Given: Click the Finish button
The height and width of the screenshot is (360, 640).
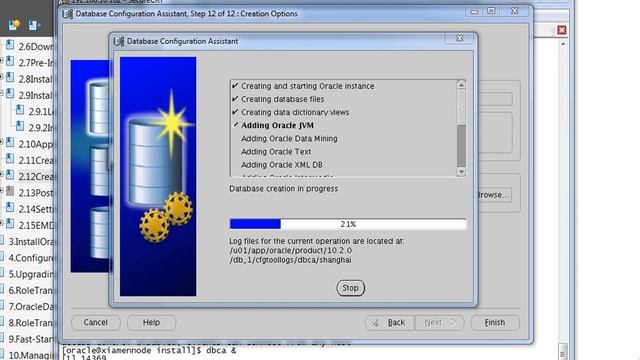Looking at the screenshot, I should [495, 322].
